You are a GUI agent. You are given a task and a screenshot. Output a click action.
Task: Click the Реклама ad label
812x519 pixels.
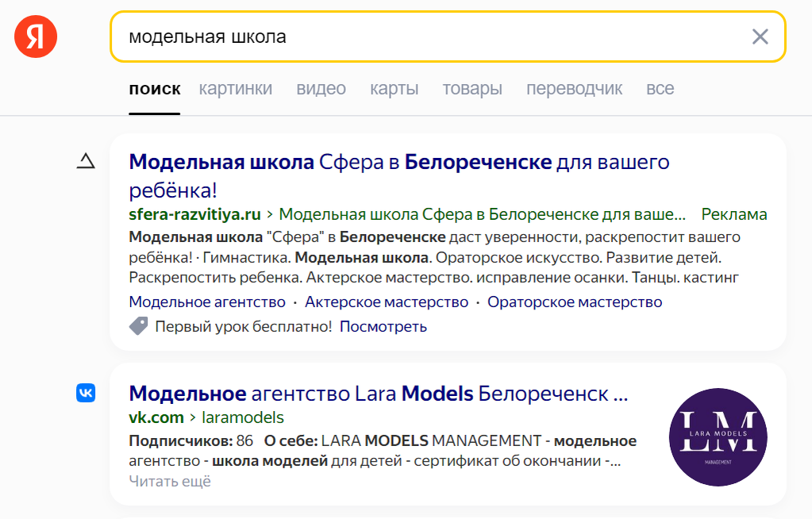click(x=733, y=214)
